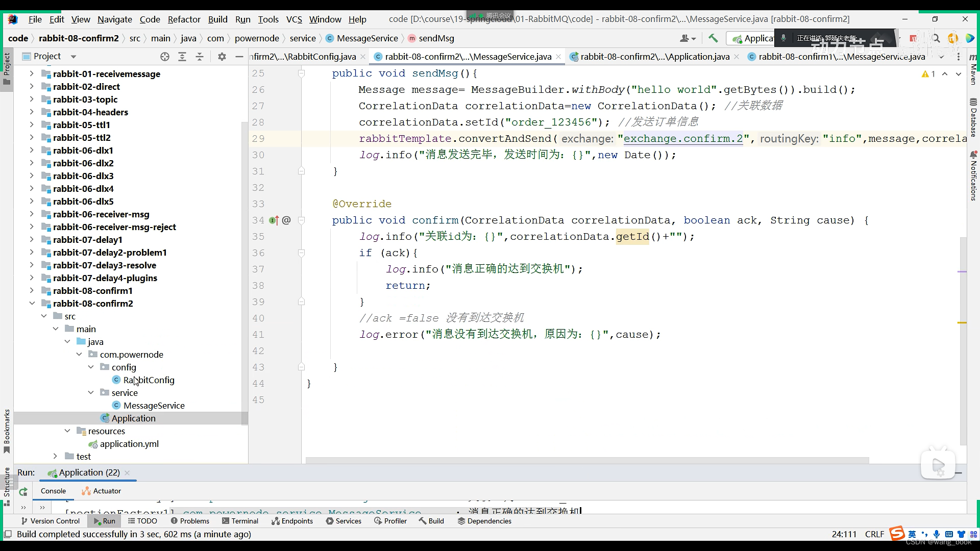Expand the rabbit-08-confirm1 module

pyautogui.click(x=32, y=291)
